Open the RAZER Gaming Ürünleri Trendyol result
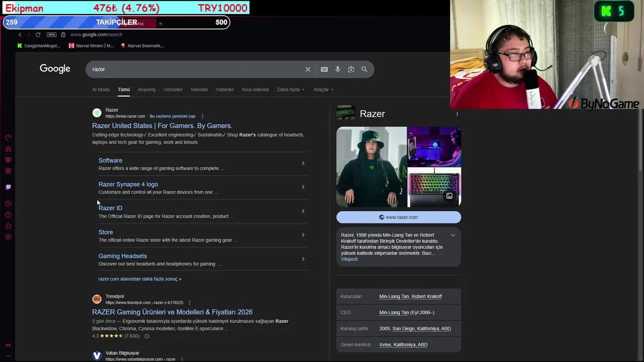644x362 pixels. tap(172, 312)
